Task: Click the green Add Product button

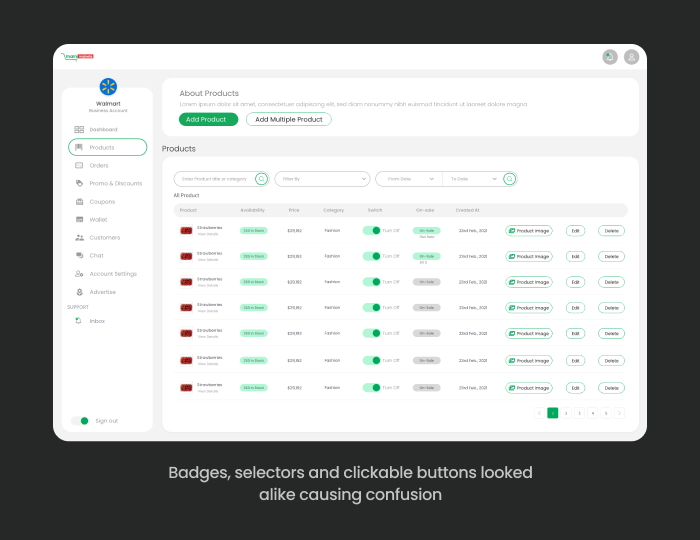Action: pyautogui.click(x=208, y=119)
